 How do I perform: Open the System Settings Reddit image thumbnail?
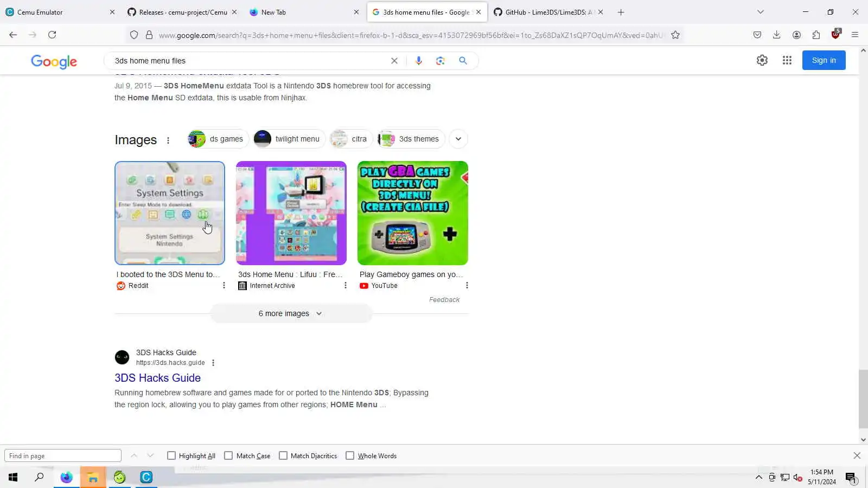pos(170,213)
